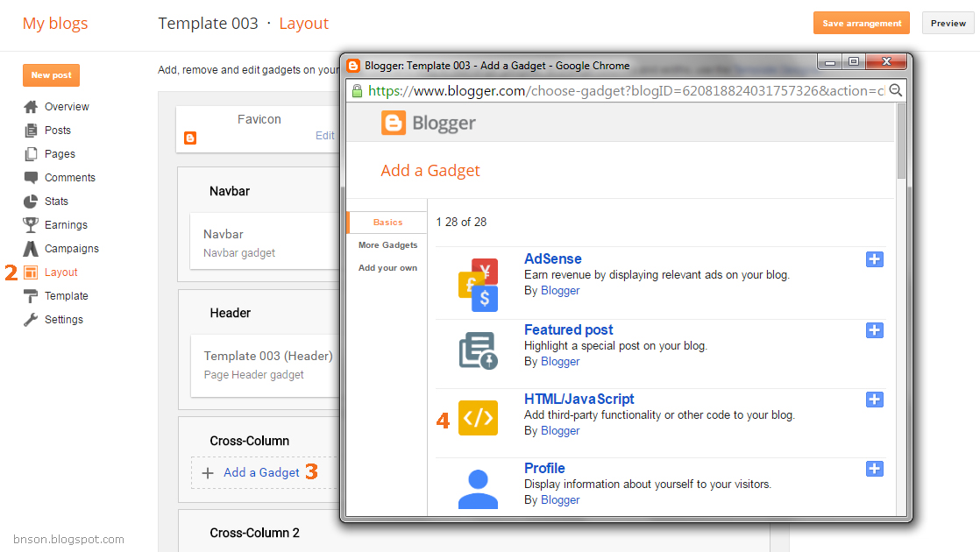The image size is (980, 552).
Task: Open Overview in the sidebar menu
Action: 67,107
